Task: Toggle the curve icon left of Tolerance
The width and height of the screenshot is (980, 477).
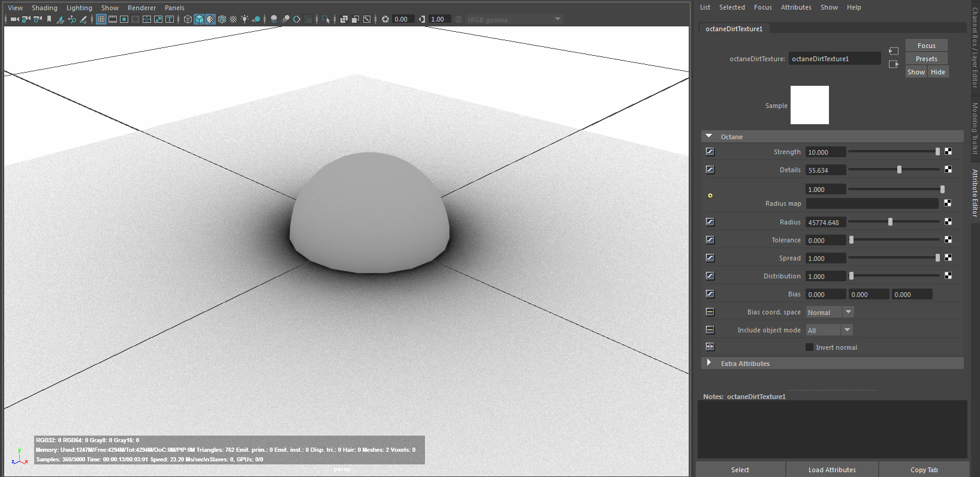Action: click(710, 240)
